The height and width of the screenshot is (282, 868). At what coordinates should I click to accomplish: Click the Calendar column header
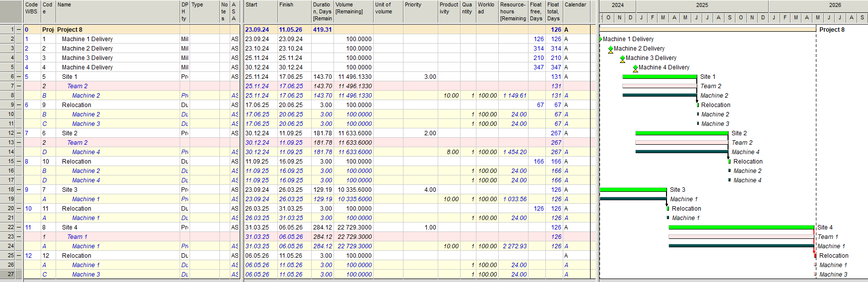[576, 11]
